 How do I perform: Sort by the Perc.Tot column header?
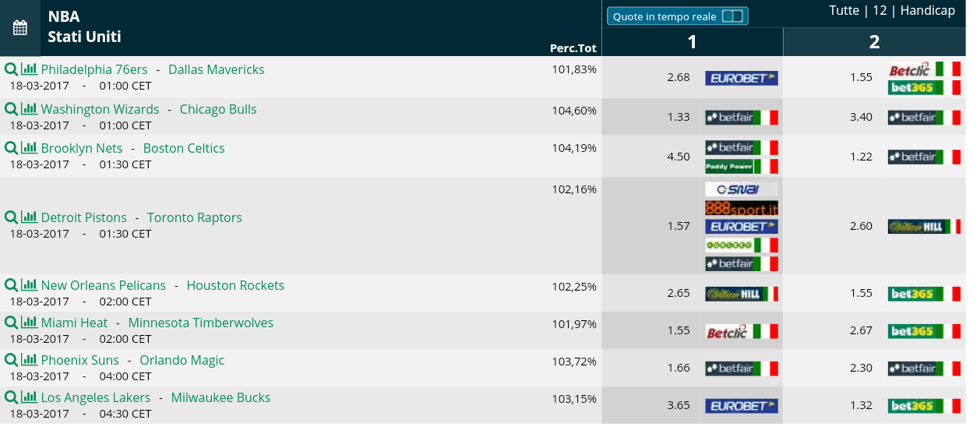coord(573,48)
